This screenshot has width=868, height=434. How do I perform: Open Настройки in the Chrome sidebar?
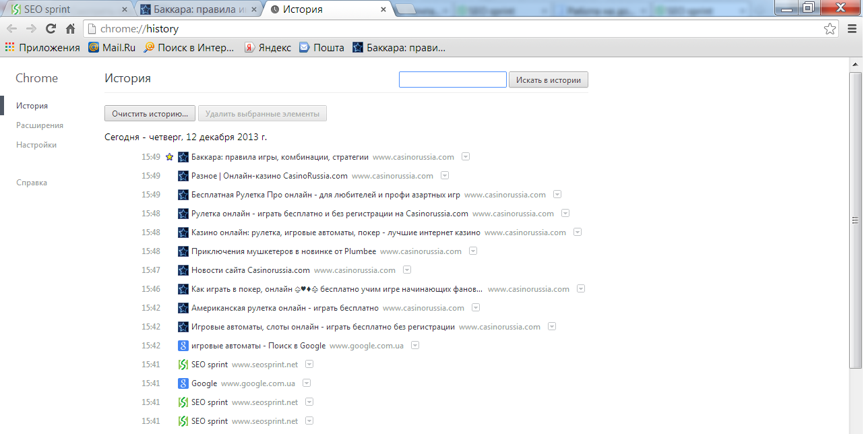[x=36, y=145]
